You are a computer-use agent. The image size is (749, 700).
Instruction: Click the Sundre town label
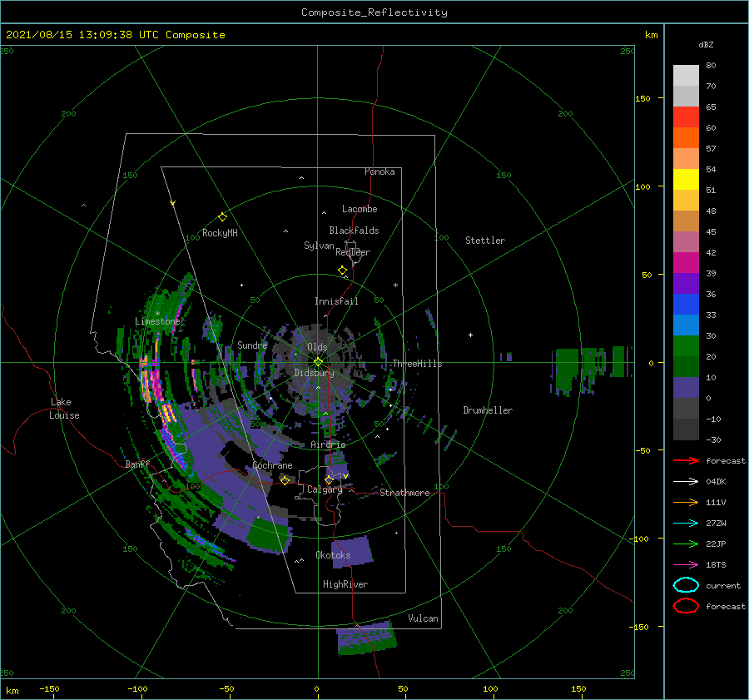point(252,345)
